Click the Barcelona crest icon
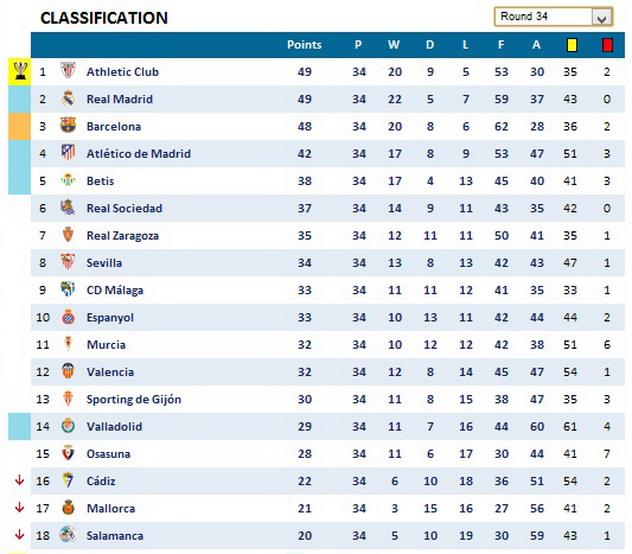The height and width of the screenshot is (554, 632). [68, 126]
